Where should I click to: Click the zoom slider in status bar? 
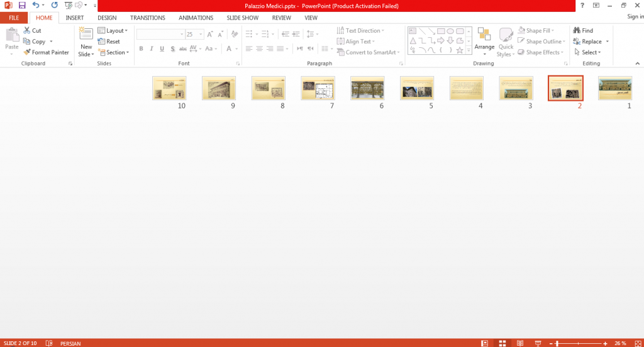[578, 343]
